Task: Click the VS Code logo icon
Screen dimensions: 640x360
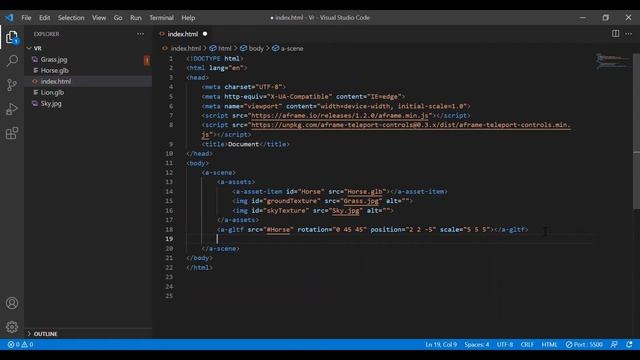Action: point(9,18)
